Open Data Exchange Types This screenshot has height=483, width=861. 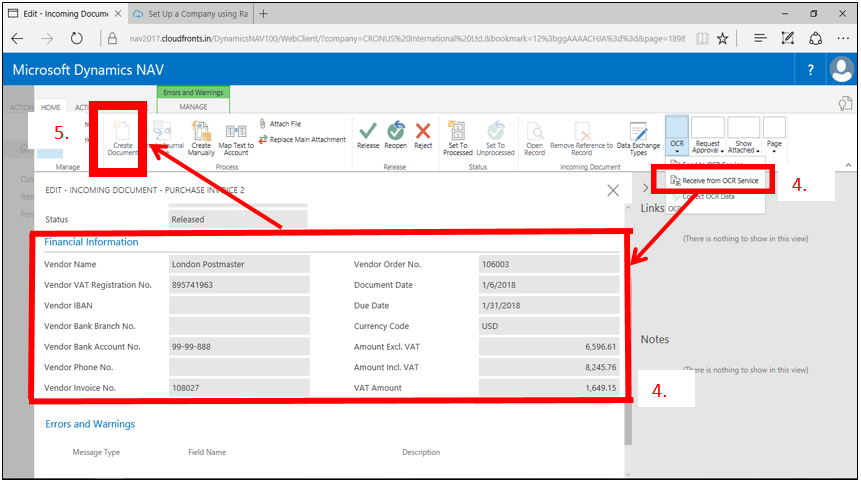pyautogui.click(x=638, y=138)
